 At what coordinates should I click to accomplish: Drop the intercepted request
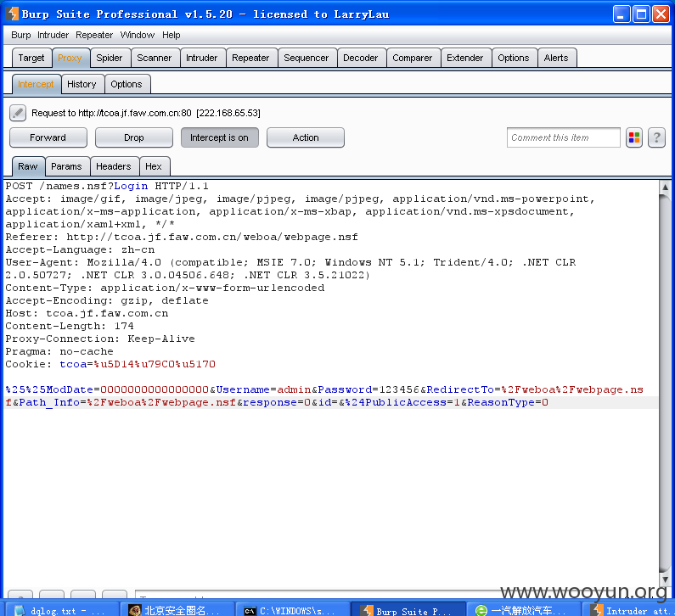click(x=134, y=137)
